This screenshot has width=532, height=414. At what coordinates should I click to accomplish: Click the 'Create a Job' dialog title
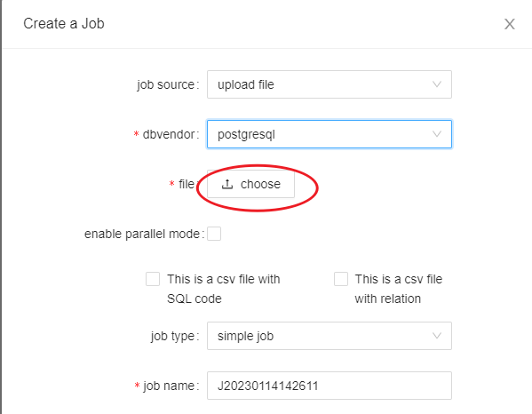[64, 24]
